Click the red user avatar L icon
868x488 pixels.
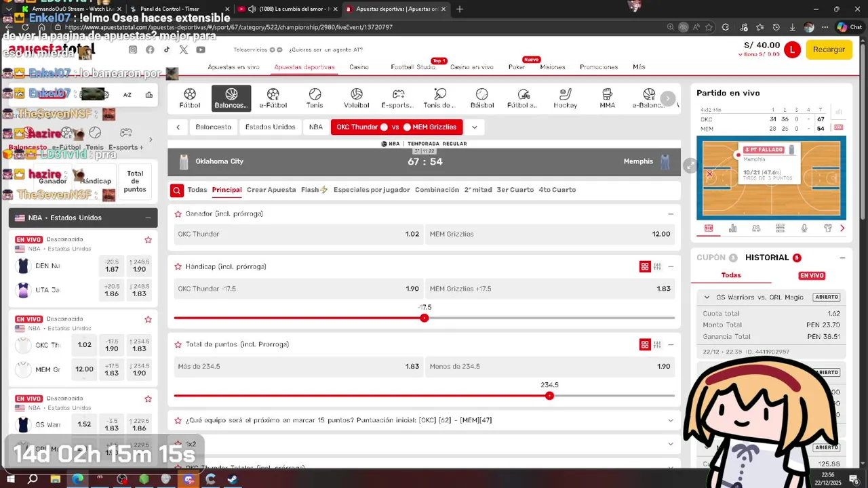(791, 49)
